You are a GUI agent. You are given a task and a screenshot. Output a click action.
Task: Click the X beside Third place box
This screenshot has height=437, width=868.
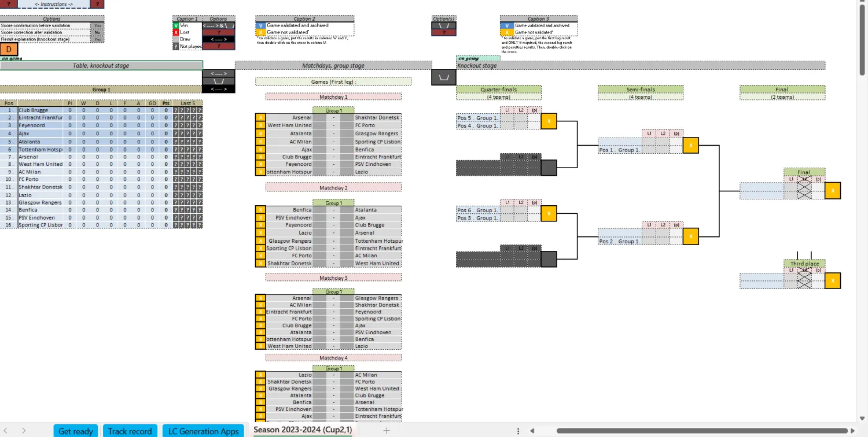point(833,281)
